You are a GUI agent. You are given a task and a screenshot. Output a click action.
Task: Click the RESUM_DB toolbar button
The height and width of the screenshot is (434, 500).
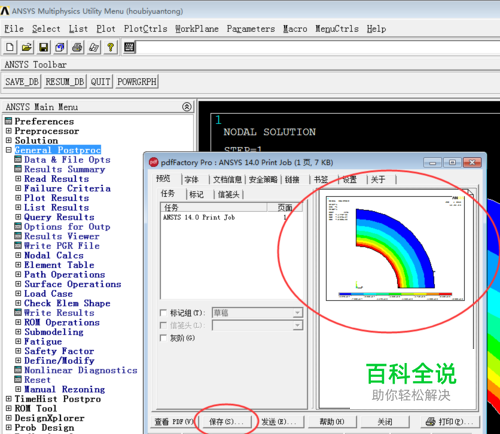pos(65,82)
